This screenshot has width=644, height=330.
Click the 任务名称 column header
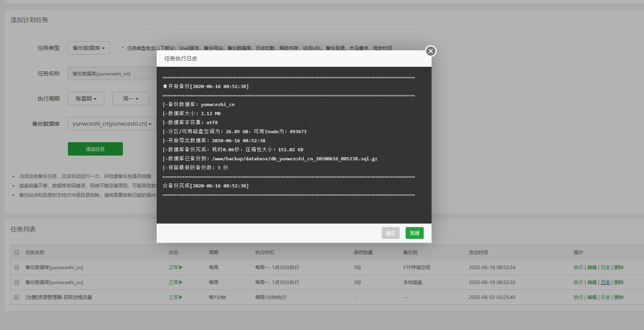[35, 253]
